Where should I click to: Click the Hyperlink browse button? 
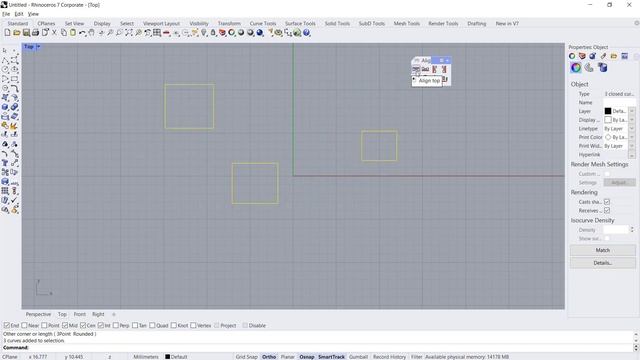coord(631,155)
